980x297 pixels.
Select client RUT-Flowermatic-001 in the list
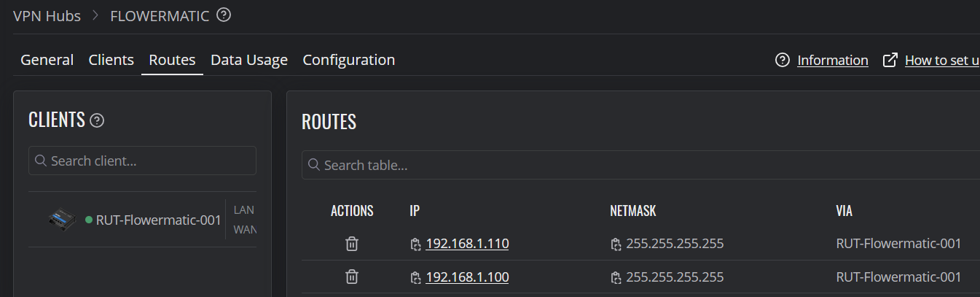tap(142, 220)
